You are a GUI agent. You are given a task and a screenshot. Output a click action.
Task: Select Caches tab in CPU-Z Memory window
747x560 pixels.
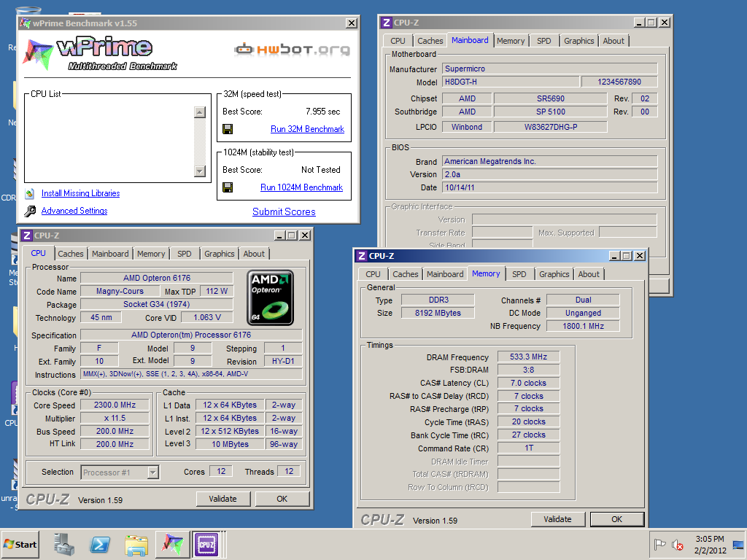tap(406, 274)
